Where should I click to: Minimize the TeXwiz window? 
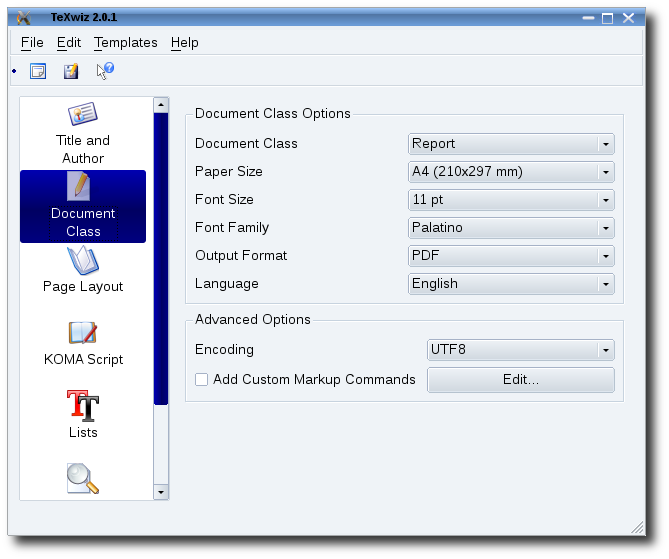coord(588,18)
